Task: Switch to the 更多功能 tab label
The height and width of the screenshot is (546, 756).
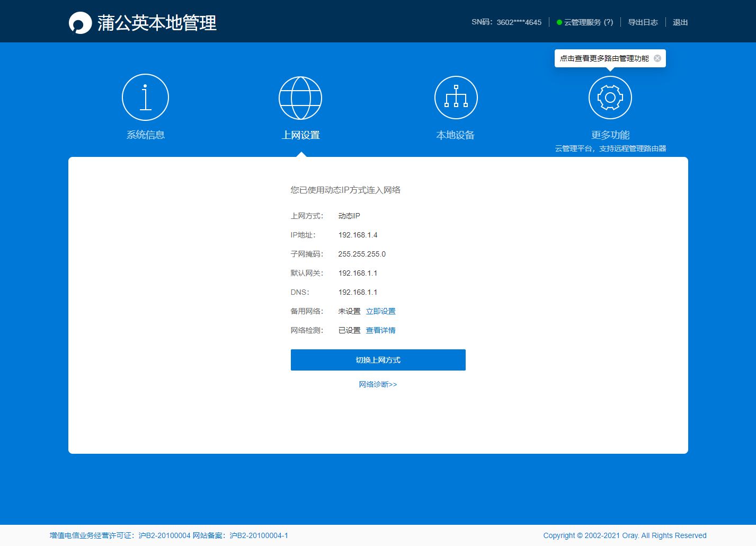Action: (x=610, y=135)
